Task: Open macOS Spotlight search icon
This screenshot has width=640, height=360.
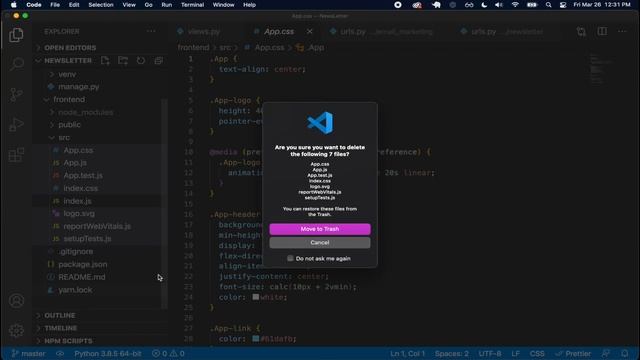Action: (549, 5)
